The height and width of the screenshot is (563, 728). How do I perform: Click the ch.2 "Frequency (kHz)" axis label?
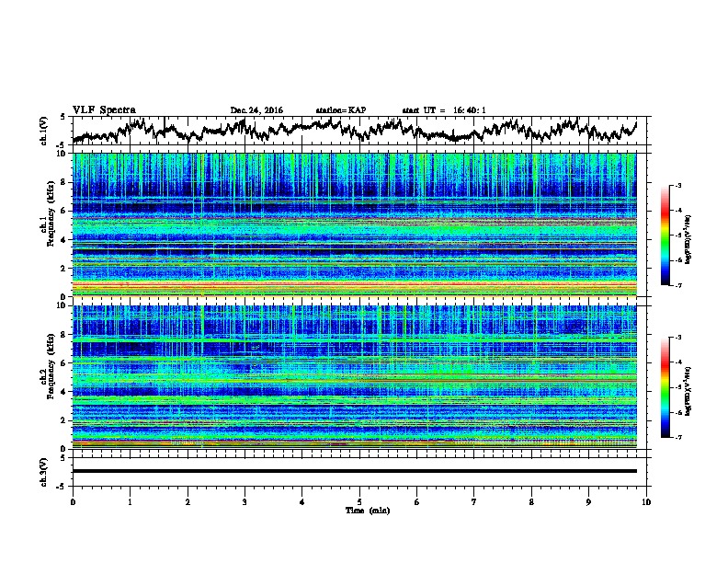pos(51,366)
